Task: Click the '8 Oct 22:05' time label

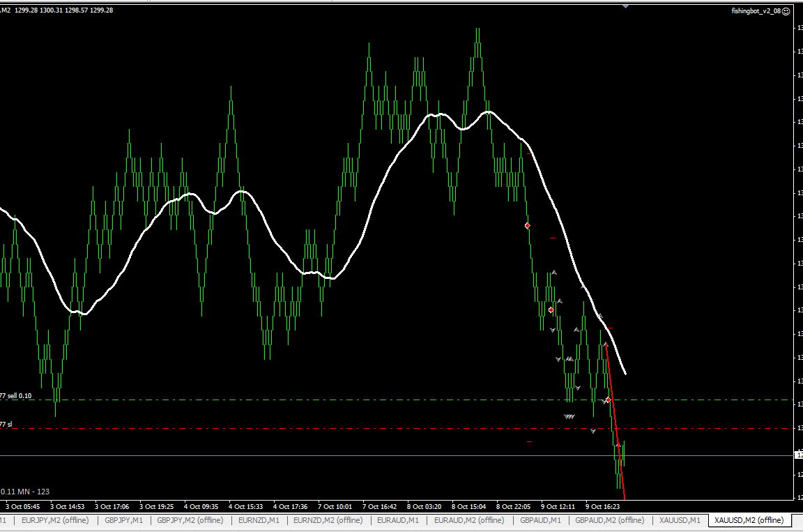Action: pos(513,506)
